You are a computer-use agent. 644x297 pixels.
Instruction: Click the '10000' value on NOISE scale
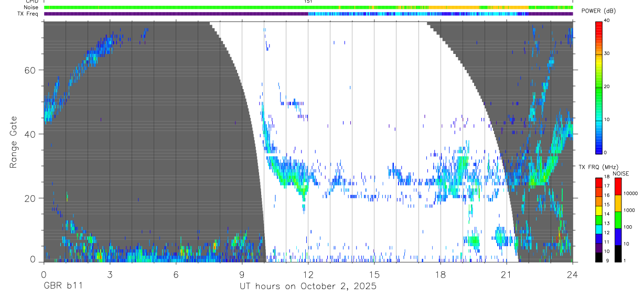(631, 194)
